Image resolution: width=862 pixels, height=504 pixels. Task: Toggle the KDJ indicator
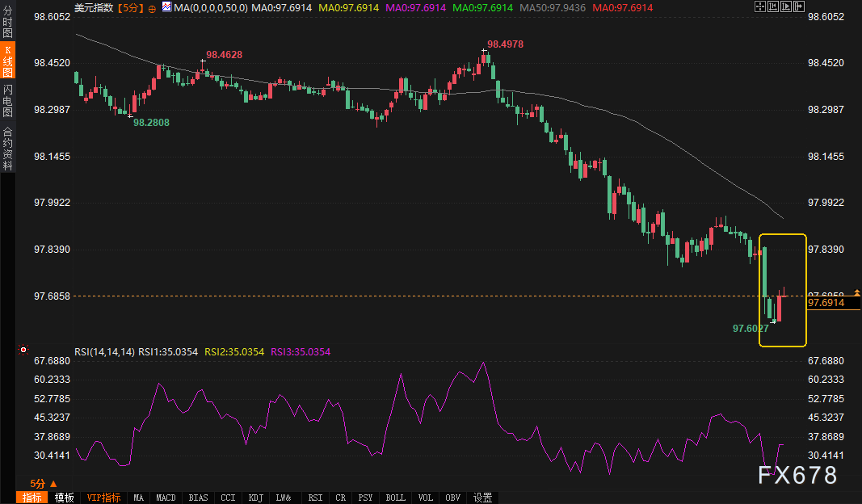(256, 498)
